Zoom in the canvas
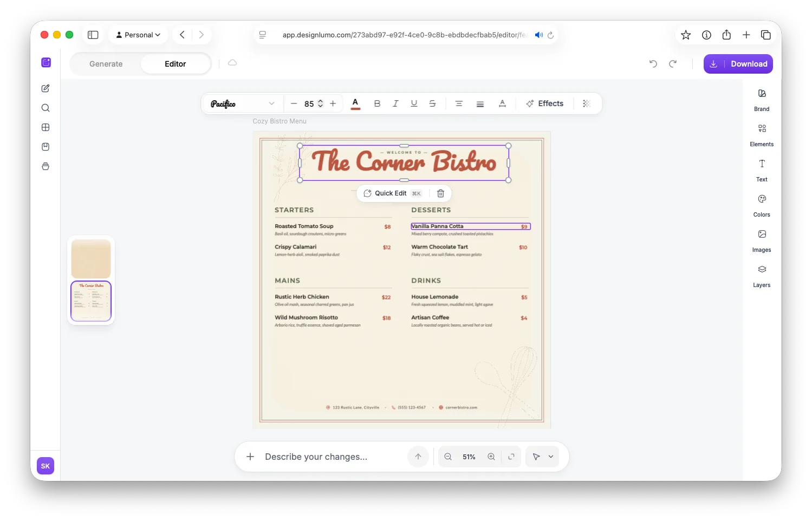The width and height of the screenshot is (812, 521). click(x=491, y=457)
